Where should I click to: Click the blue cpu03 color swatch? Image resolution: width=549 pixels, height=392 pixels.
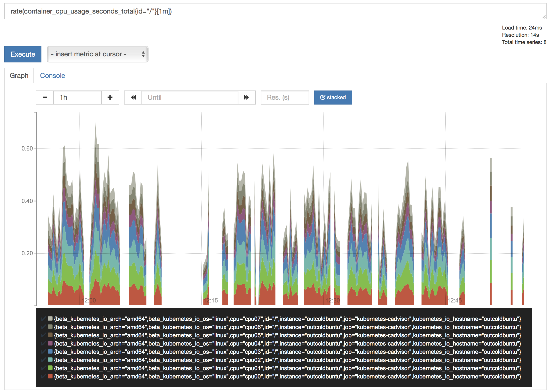50,351
